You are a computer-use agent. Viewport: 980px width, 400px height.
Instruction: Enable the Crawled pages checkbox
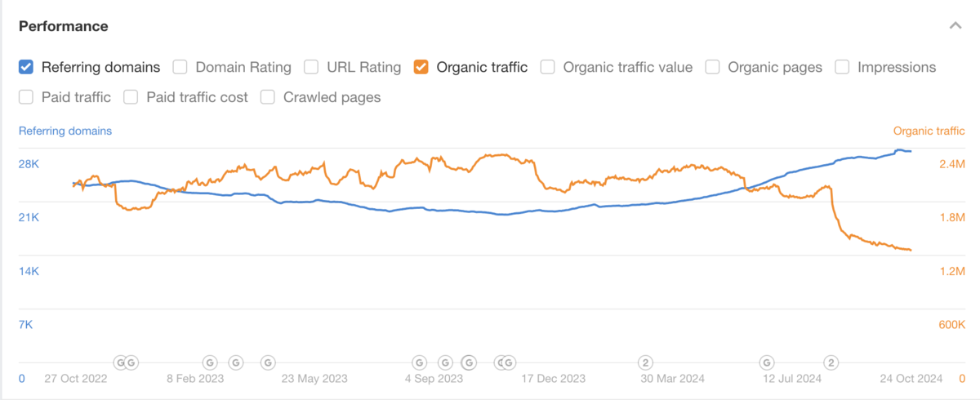[x=268, y=97]
